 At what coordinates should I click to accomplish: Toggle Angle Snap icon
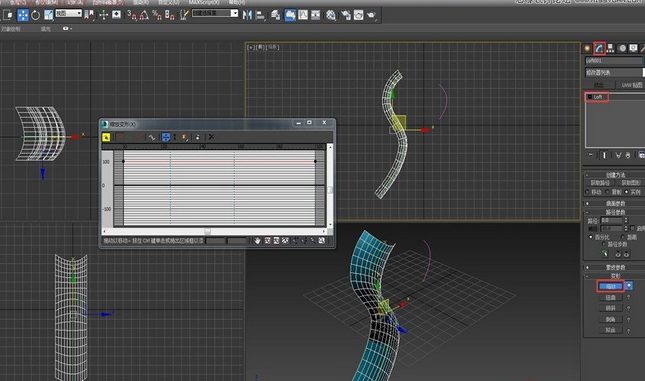[144, 15]
